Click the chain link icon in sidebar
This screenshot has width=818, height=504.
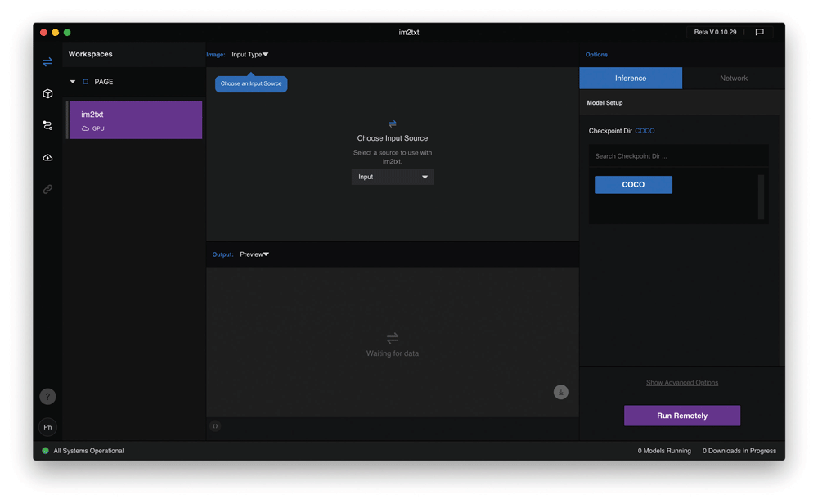point(47,189)
